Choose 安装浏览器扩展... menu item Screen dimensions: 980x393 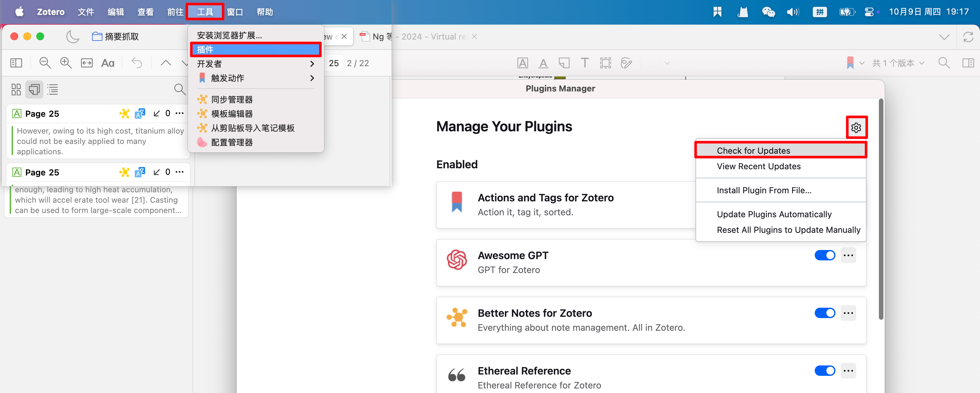(x=256, y=35)
